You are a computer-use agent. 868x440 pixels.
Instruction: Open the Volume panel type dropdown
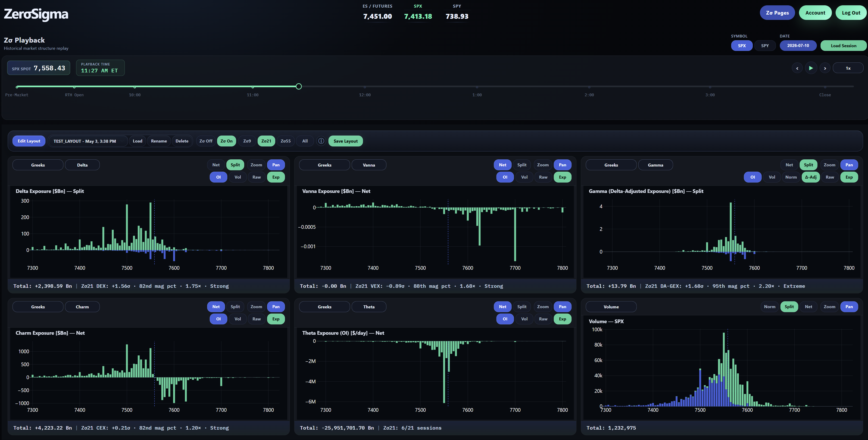tap(611, 307)
